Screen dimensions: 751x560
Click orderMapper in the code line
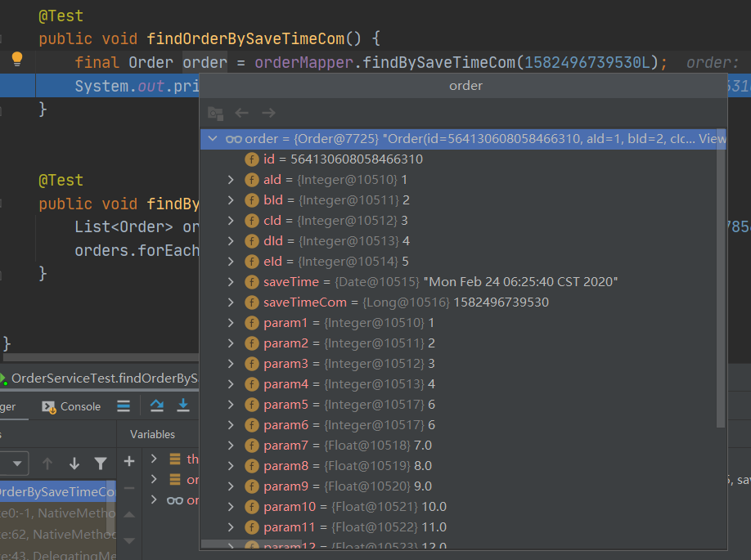coord(304,63)
